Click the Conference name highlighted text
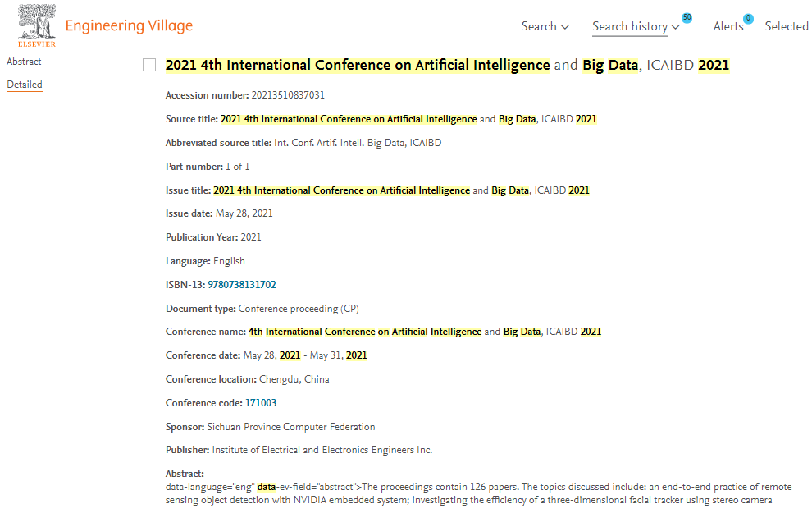The height and width of the screenshot is (509, 812). pyautogui.click(x=425, y=332)
